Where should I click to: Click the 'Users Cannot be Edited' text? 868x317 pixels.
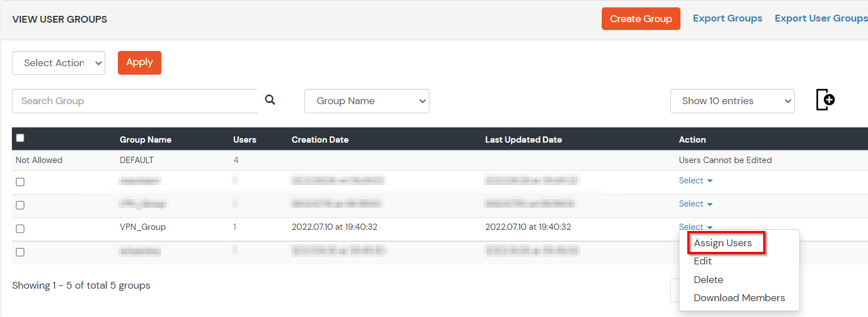[725, 160]
